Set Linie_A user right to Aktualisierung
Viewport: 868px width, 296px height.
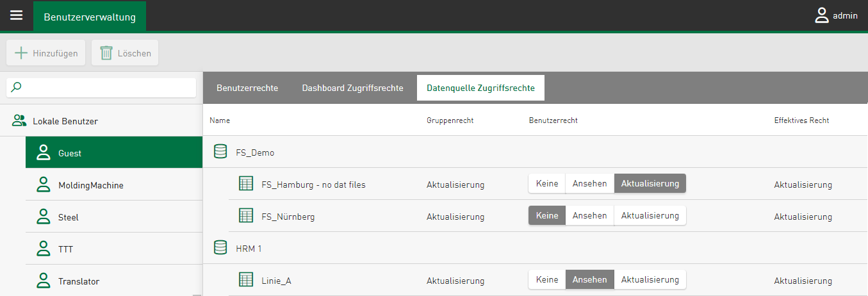tap(650, 280)
